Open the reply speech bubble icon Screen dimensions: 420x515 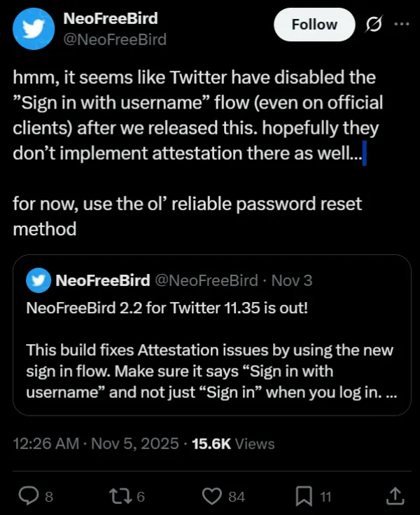coord(27,496)
